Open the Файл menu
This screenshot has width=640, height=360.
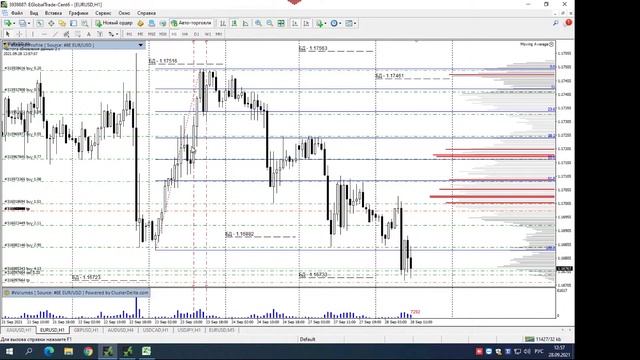[x=17, y=13]
